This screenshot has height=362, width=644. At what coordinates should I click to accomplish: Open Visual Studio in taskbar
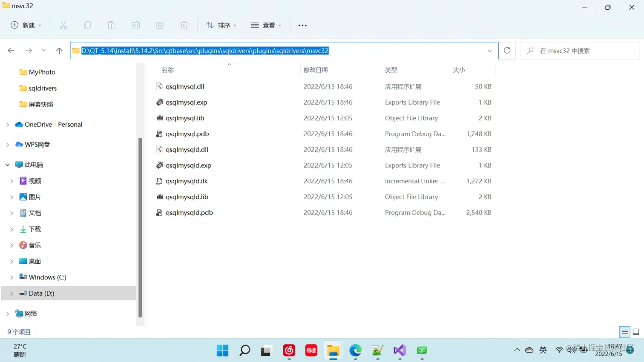point(400,350)
